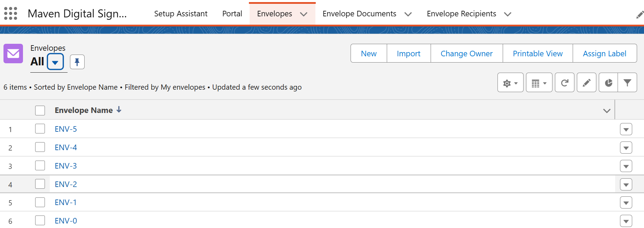Go to Setup Assistant tab
This screenshot has width=644, height=228.
tap(181, 14)
